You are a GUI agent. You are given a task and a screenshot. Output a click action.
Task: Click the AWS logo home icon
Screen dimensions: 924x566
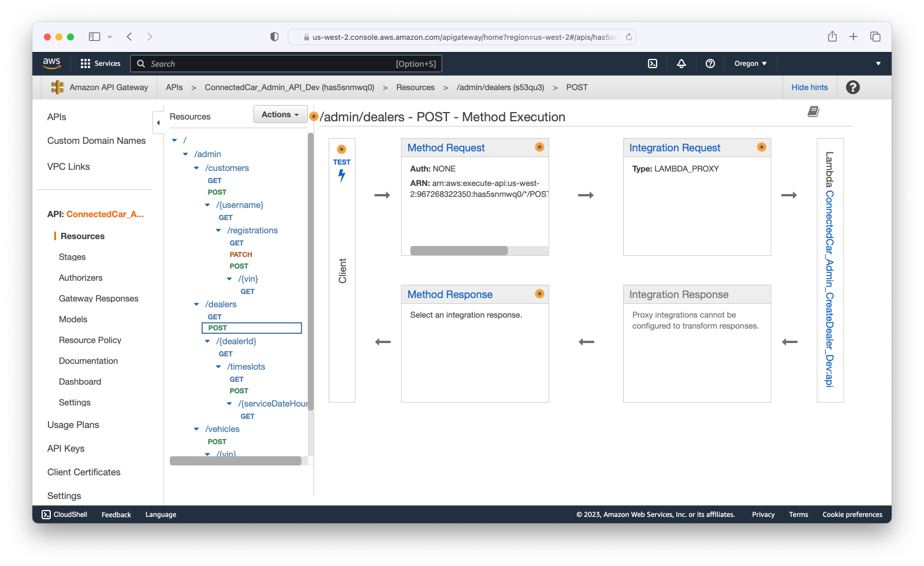52,63
